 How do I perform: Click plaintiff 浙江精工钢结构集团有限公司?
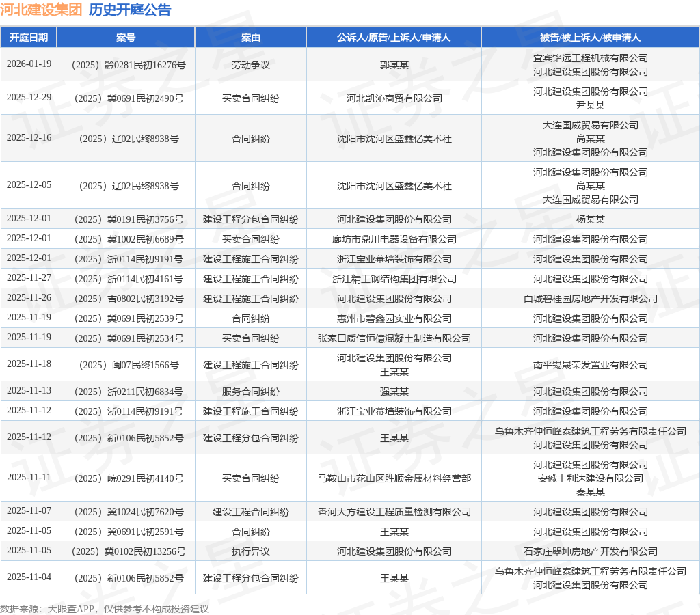[x=394, y=279]
